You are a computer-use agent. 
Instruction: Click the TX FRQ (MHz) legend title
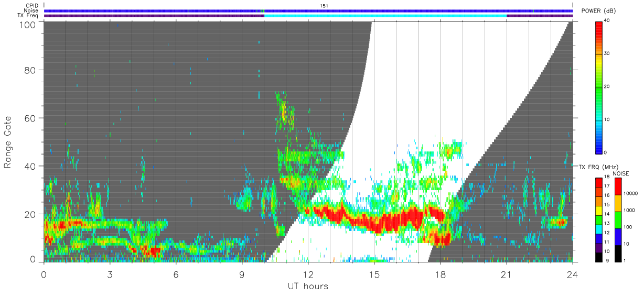tap(598, 167)
